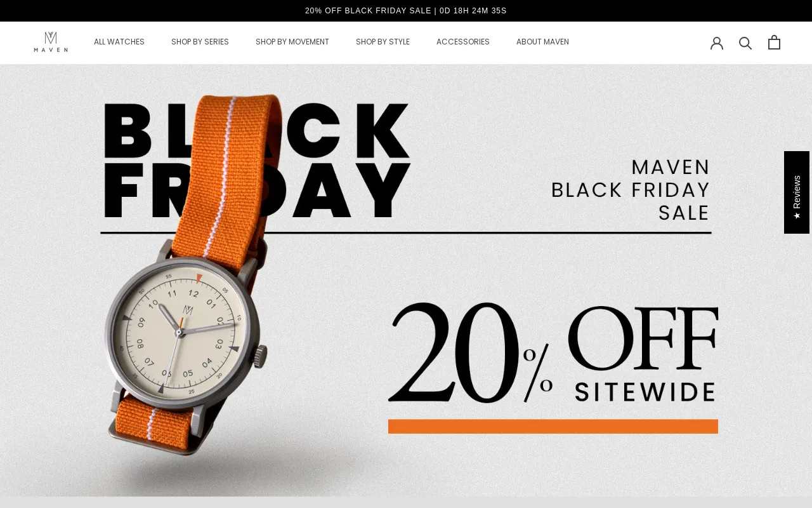812x508 pixels.
Task: Click the Maven Black Friday Sale text
Action: (631, 189)
